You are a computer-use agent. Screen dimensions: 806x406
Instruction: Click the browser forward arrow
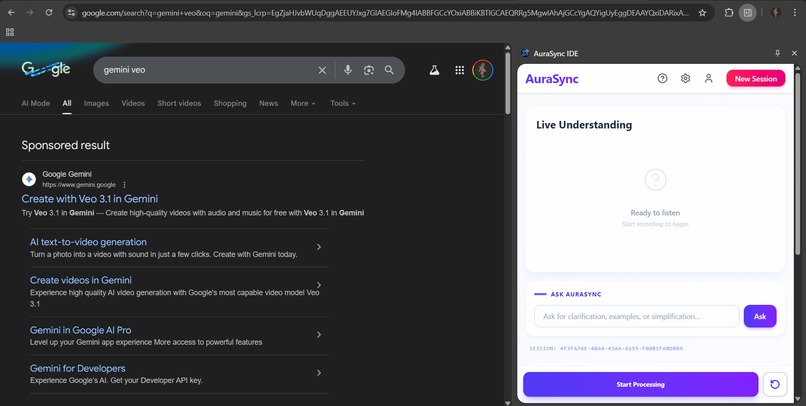click(30, 12)
